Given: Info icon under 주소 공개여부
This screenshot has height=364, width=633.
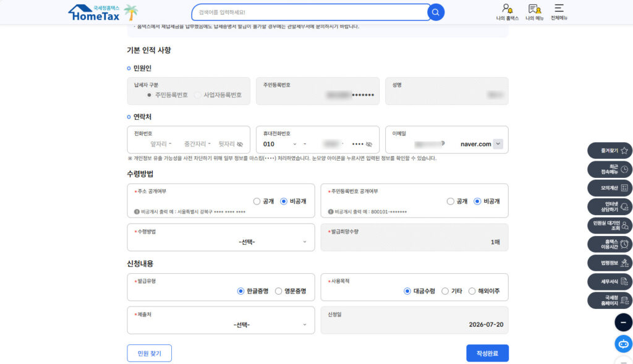Looking at the screenshot, I should pyautogui.click(x=137, y=212).
